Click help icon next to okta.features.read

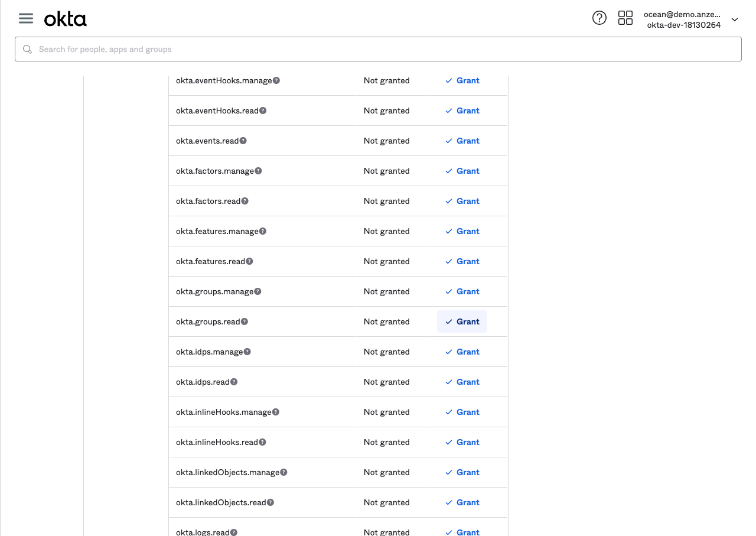(249, 261)
